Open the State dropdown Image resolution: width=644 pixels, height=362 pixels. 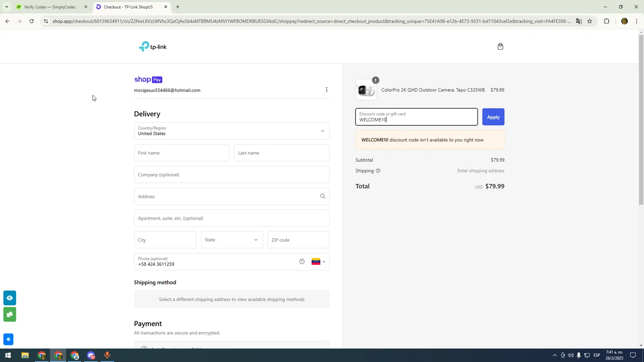[x=232, y=240]
